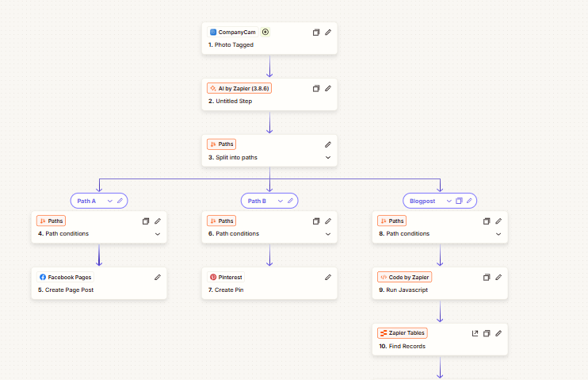Edit step 8 Path conditions
The height and width of the screenshot is (380, 588).
tap(498, 221)
